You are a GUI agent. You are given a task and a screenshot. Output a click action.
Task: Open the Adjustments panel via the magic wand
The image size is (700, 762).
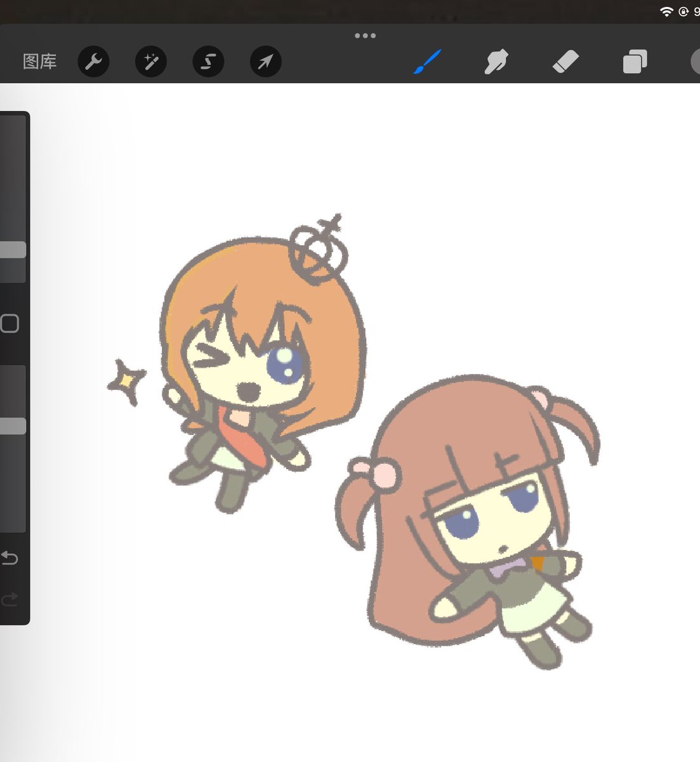pyautogui.click(x=150, y=62)
